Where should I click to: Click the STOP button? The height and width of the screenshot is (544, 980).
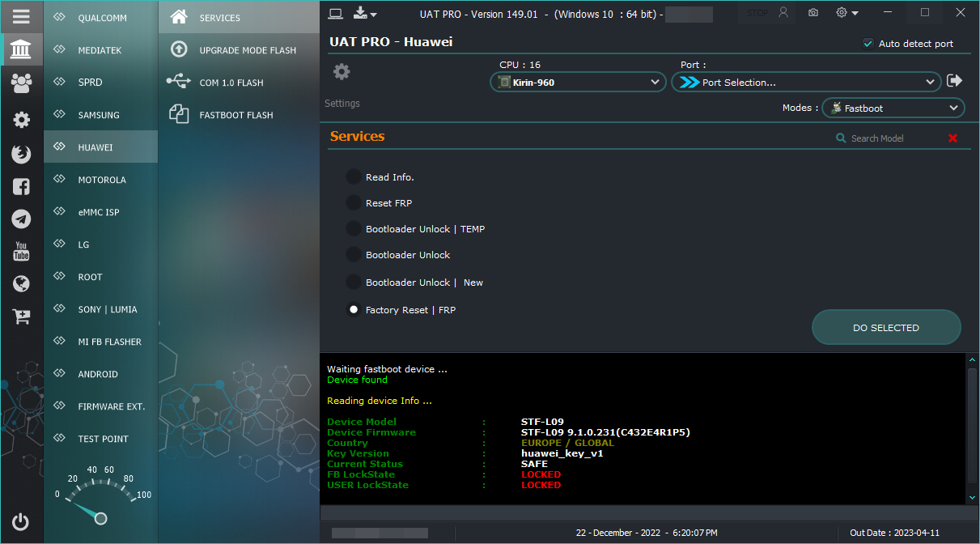point(757,13)
